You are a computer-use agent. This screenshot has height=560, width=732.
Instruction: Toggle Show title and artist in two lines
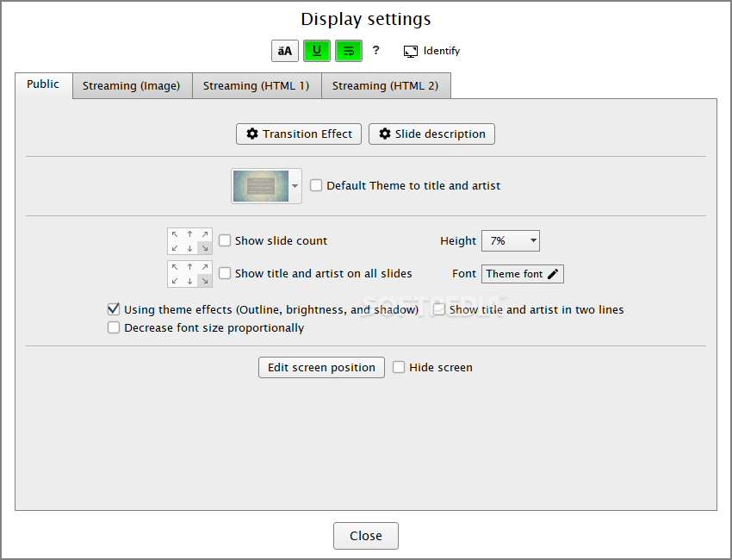click(x=439, y=309)
